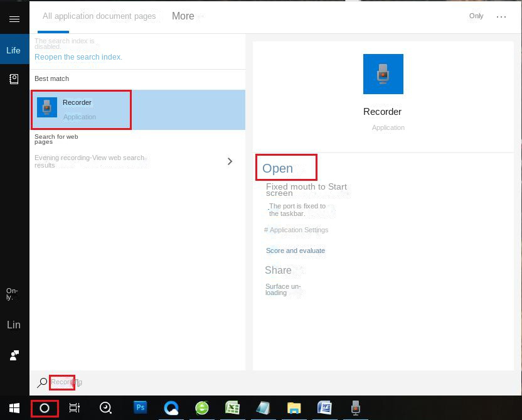Open the Recorder microphone icon on taskbar
Screen dimensions: 522x420
[356, 408]
